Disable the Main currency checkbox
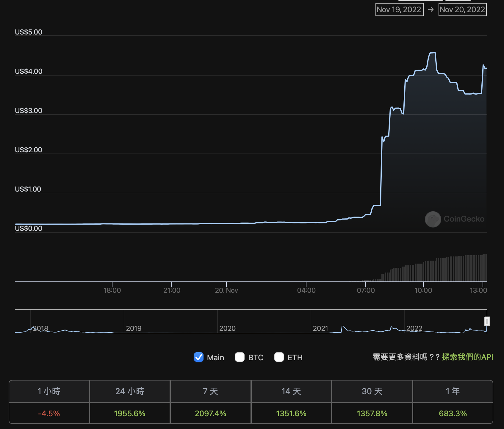 [198, 357]
